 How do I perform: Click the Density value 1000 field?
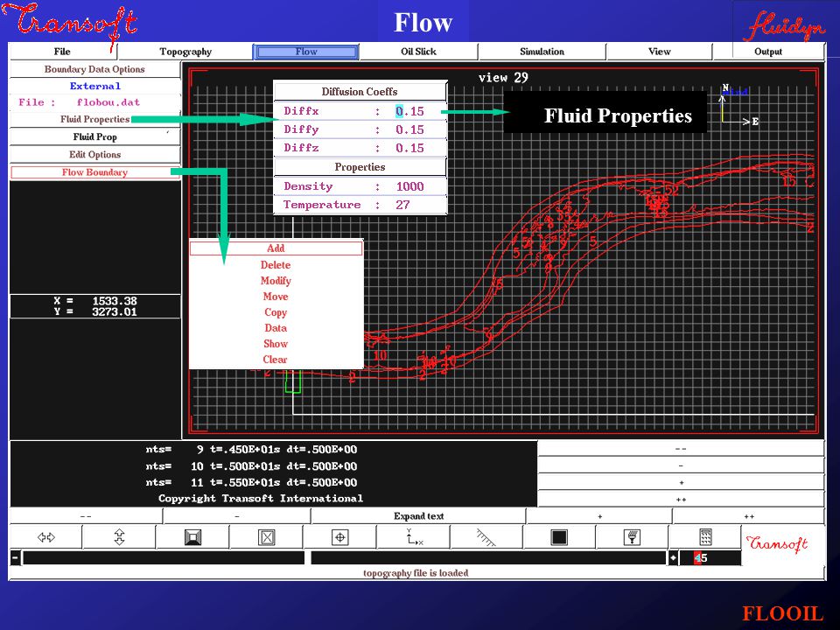[x=409, y=186]
